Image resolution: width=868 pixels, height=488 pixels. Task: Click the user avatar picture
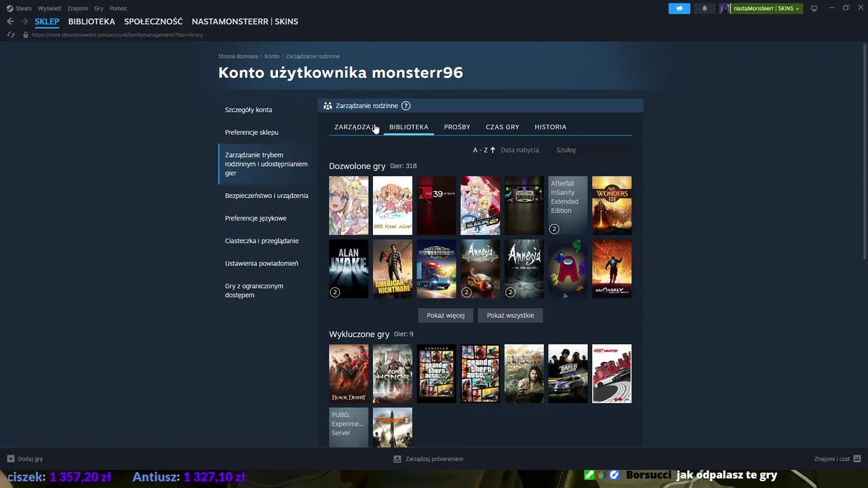pyautogui.click(x=725, y=8)
